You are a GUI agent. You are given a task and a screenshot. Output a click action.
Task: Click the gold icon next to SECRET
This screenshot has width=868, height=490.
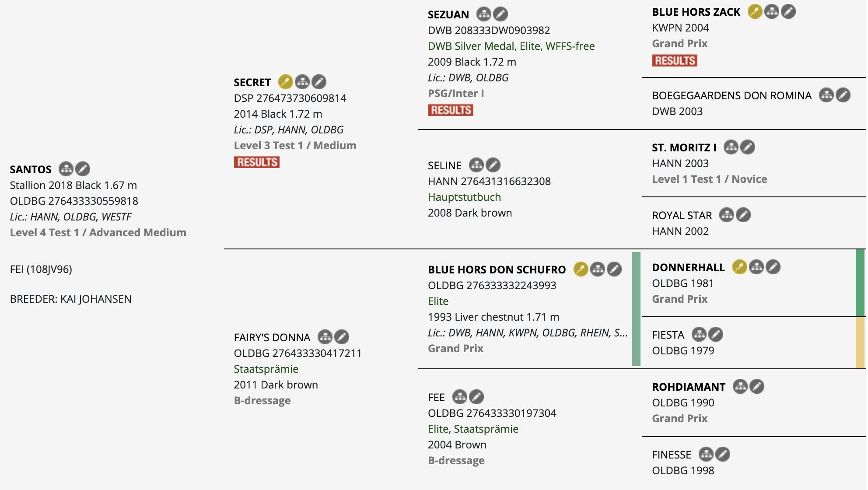[x=286, y=82]
